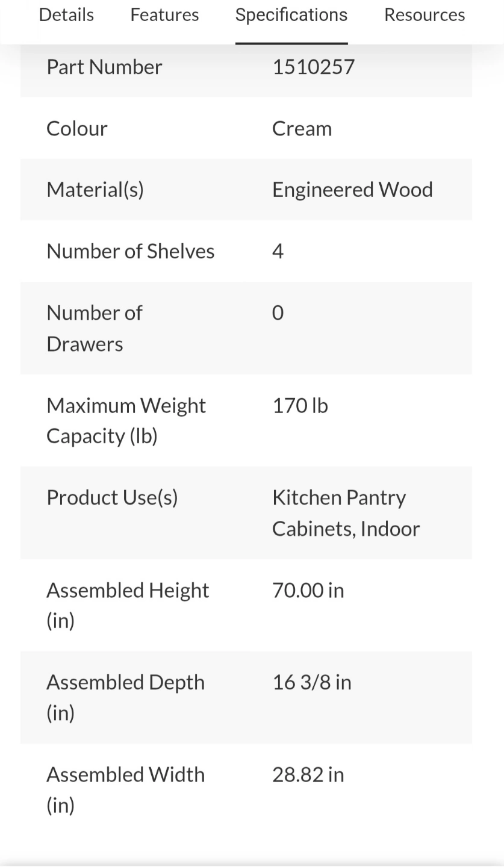The width and height of the screenshot is (504, 867).
Task: Switch to the Details tab
Action: click(x=66, y=14)
